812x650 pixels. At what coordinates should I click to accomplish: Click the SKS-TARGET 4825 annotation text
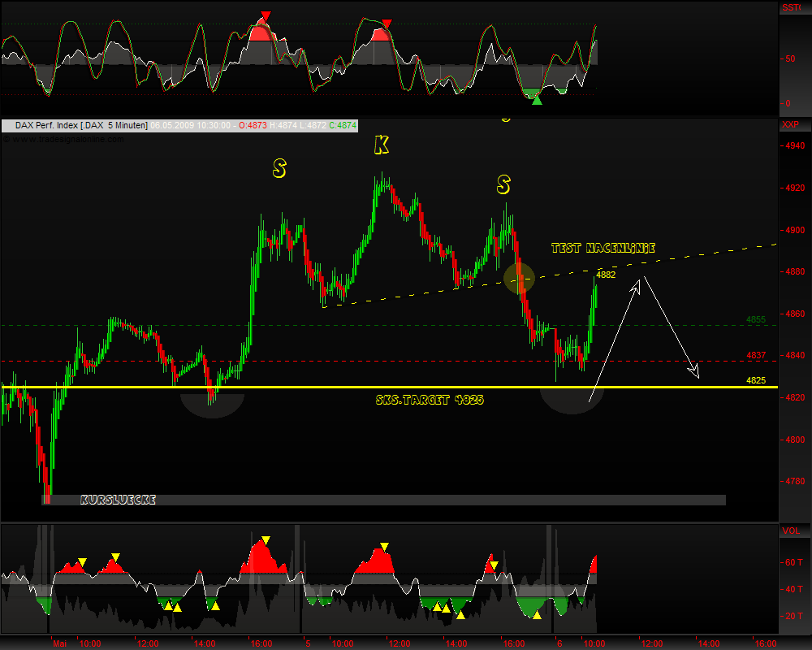click(430, 400)
